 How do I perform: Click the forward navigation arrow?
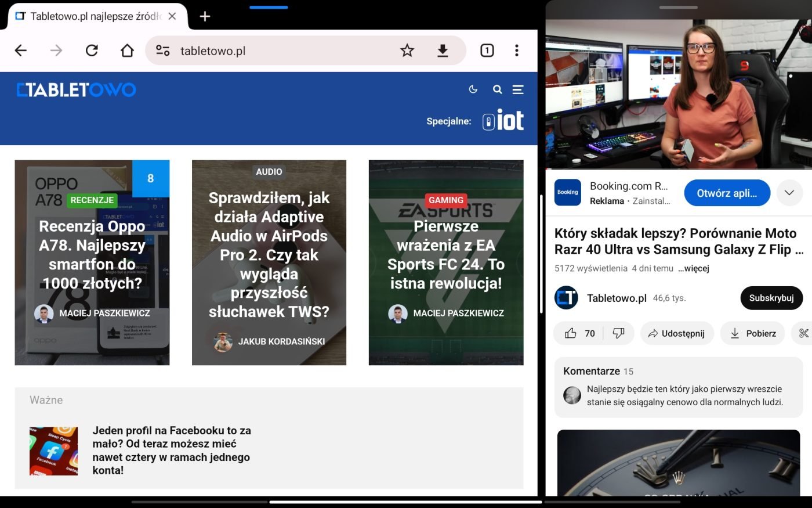[x=56, y=51]
